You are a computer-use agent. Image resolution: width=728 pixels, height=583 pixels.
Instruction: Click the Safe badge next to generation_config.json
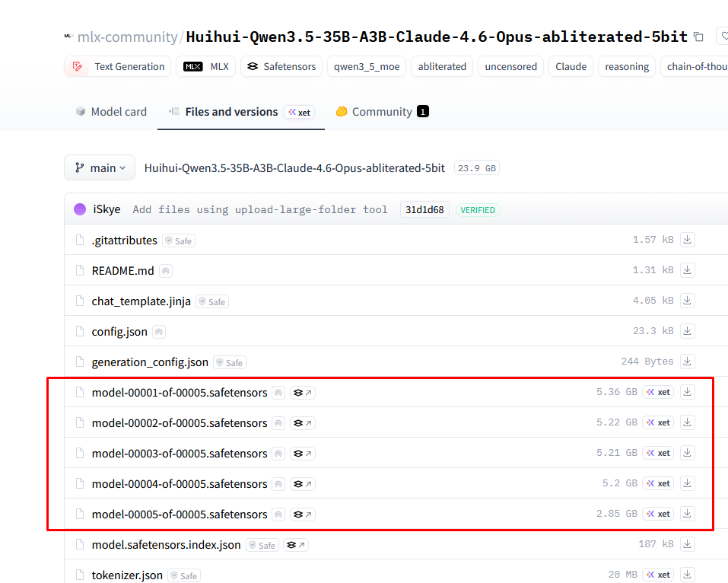pyautogui.click(x=230, y=363)
